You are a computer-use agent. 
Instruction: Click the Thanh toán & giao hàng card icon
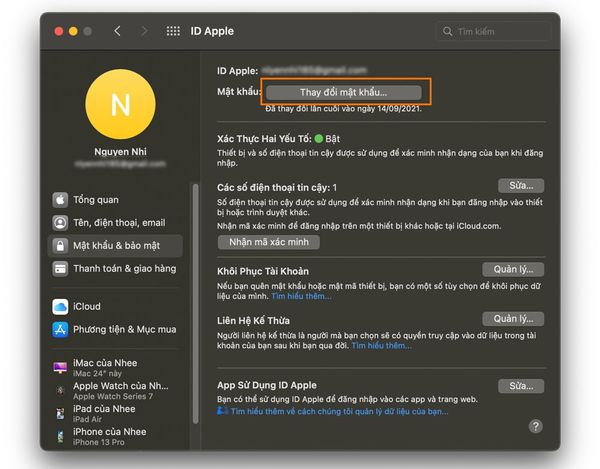click(60, 269)
